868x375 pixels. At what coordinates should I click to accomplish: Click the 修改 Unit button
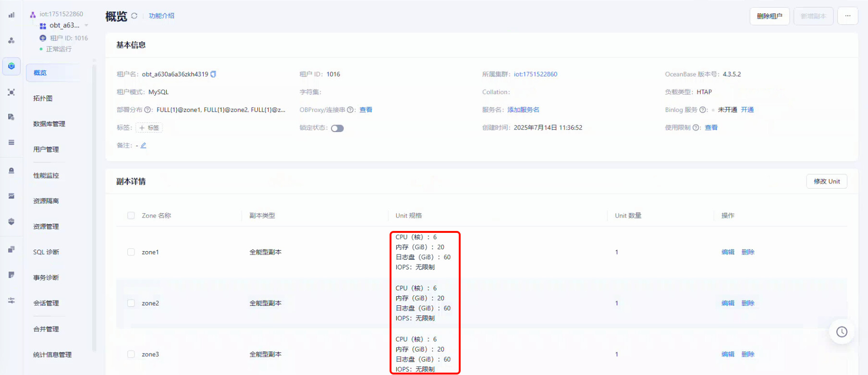click(826, 181)
